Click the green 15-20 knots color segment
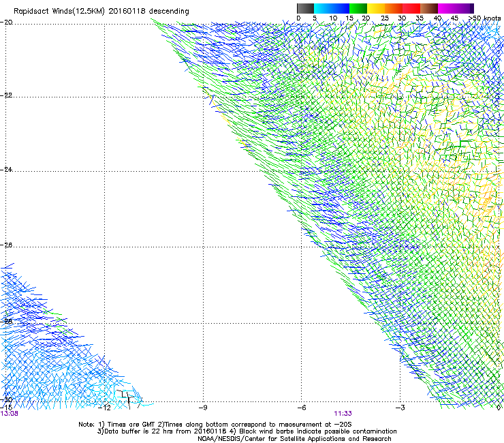The height and width of the screenshot is (443, 504). [358, 8]
